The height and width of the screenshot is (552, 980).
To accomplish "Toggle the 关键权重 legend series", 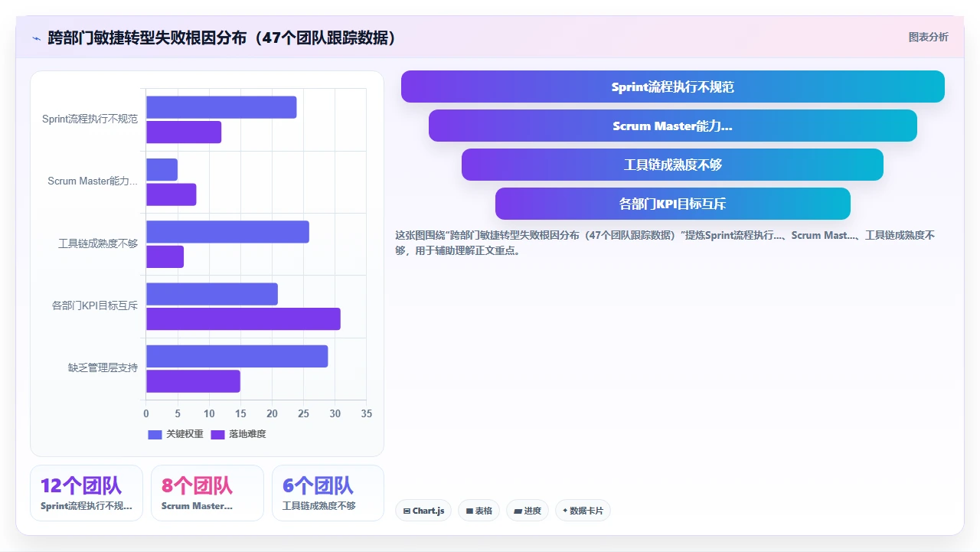I will click(175, 434).
